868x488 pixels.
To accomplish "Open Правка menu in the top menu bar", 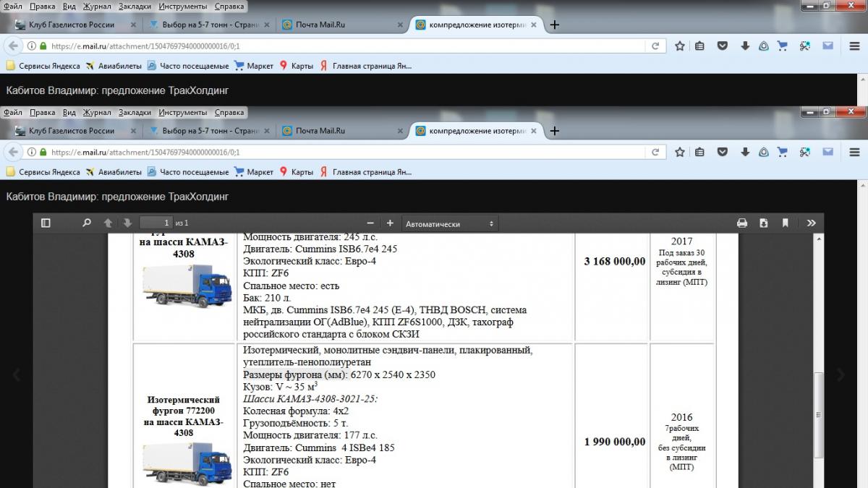I will click(x=43, y=6).
